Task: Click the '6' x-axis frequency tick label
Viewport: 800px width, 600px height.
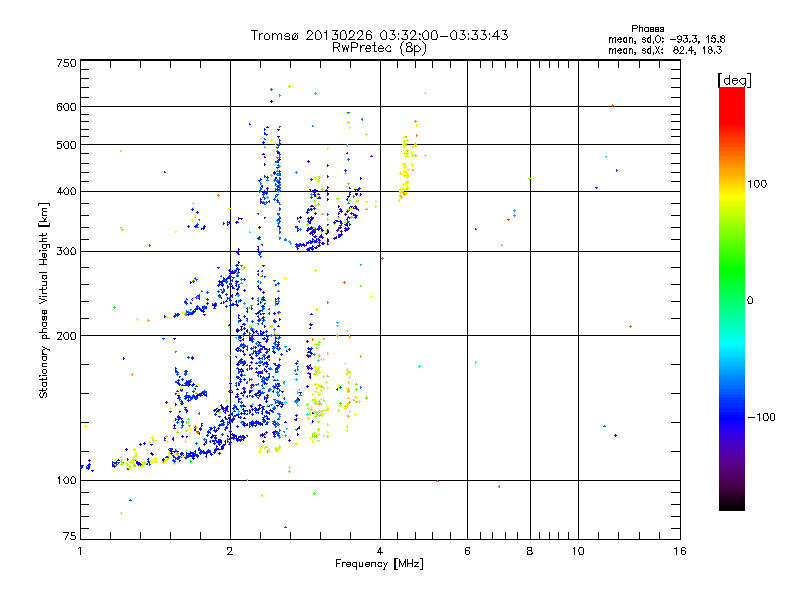Action: 467,551
